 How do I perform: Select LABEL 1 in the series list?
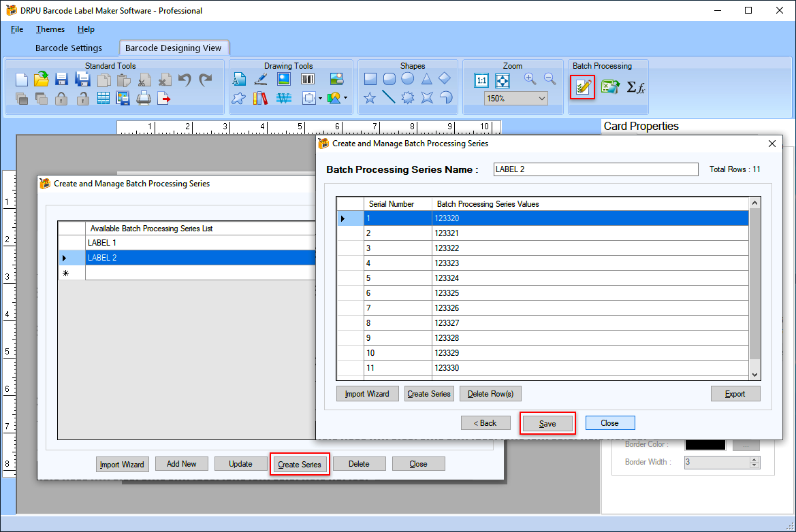click(200, 242)
